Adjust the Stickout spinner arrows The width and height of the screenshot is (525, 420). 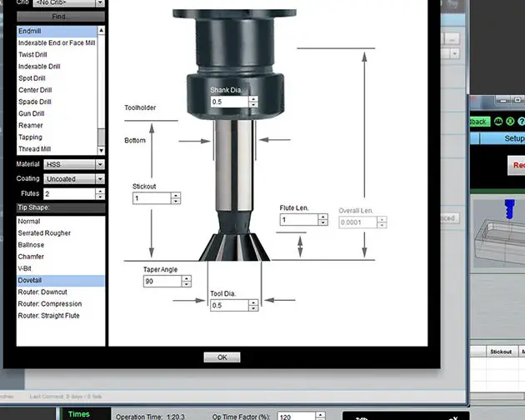(176, 198)
